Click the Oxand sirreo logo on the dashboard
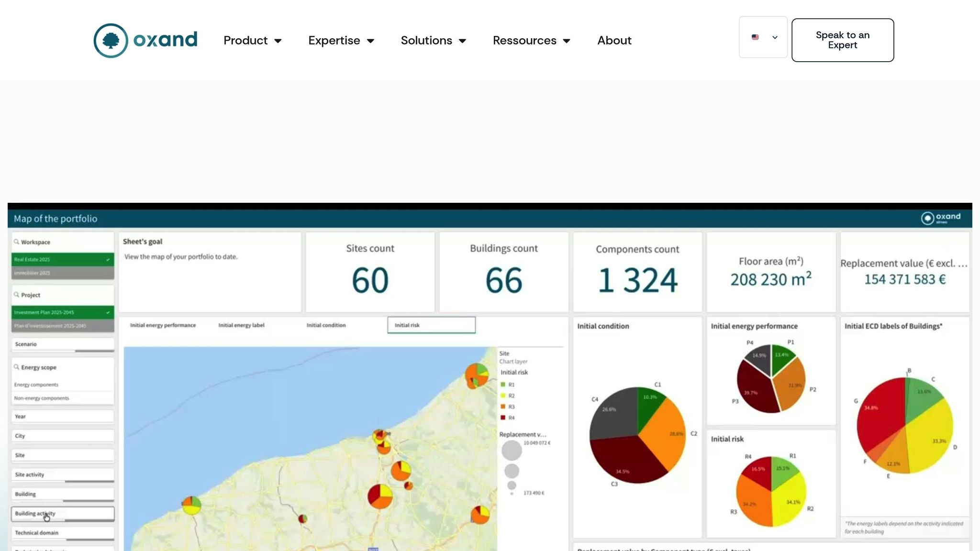Viewport: 980px width, 551px height. 939,218
